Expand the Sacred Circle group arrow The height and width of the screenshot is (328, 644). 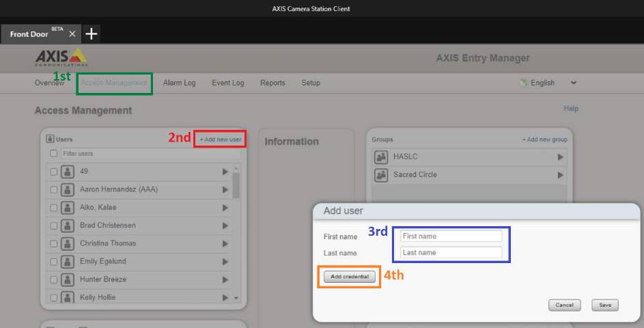pyautogui.click(x=560, y=175)
